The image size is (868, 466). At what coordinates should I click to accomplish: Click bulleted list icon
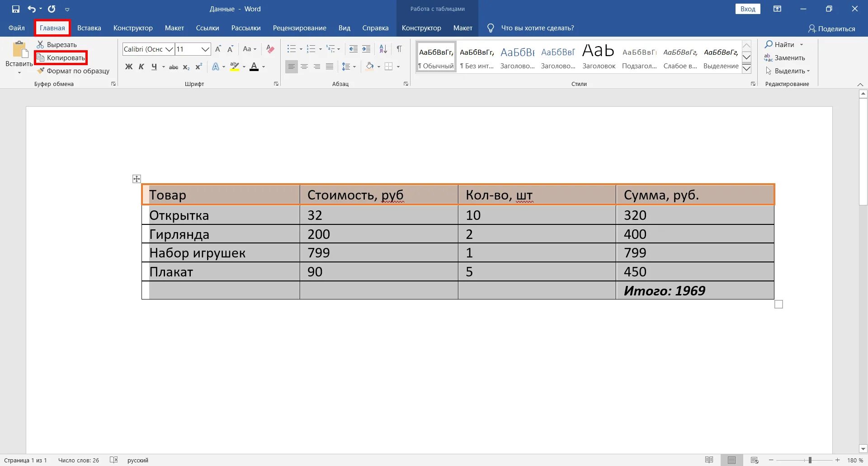point(292,49)
